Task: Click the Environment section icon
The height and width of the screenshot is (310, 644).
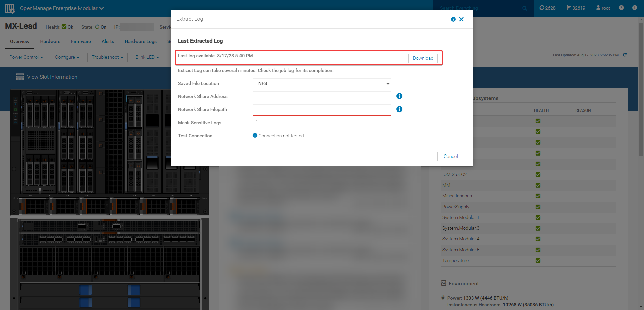Action: (443, 283)
